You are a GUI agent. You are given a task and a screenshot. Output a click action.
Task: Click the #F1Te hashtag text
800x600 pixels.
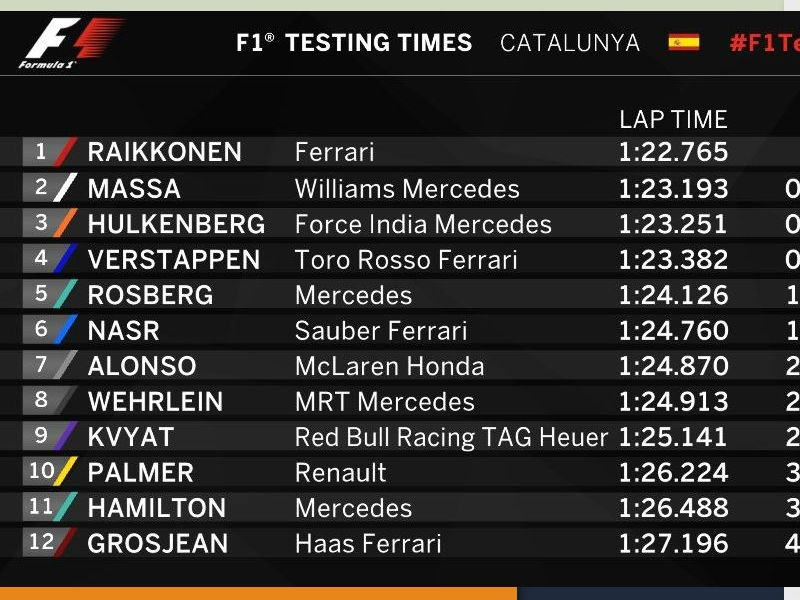(764, 43)
